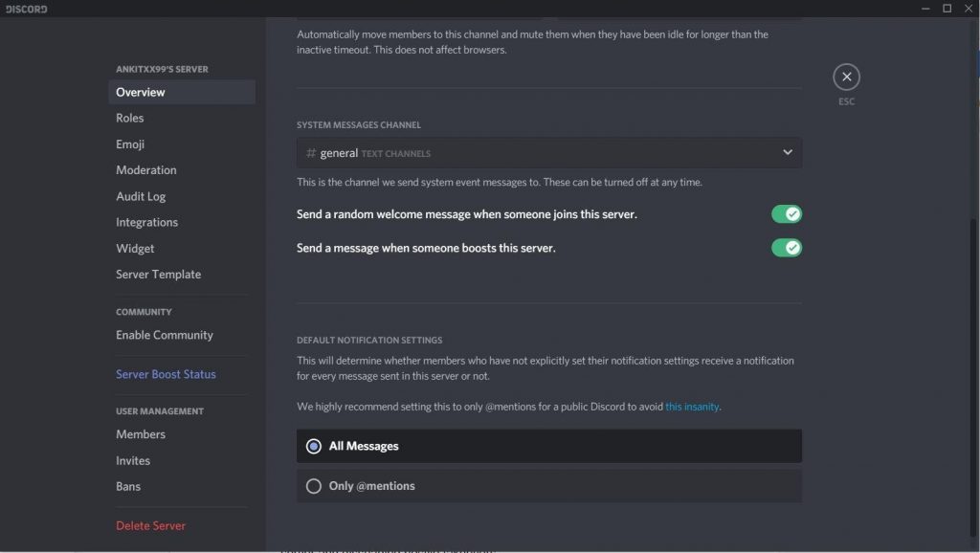Toggle random welcome message switch

tap(787, 214)
